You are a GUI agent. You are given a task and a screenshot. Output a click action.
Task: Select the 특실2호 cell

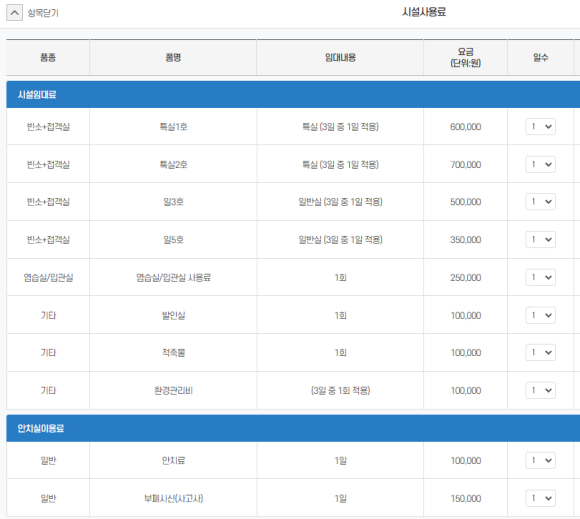[x=173, y=164]
